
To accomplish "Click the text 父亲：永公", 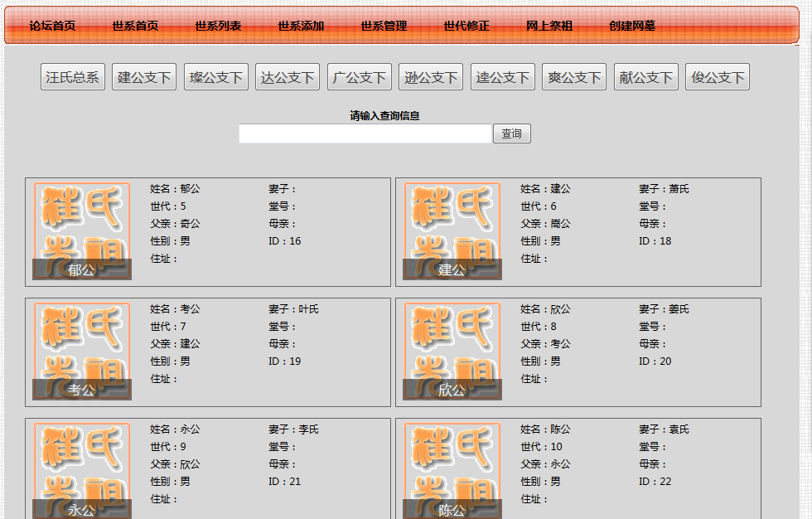I will tap(545, 464).
